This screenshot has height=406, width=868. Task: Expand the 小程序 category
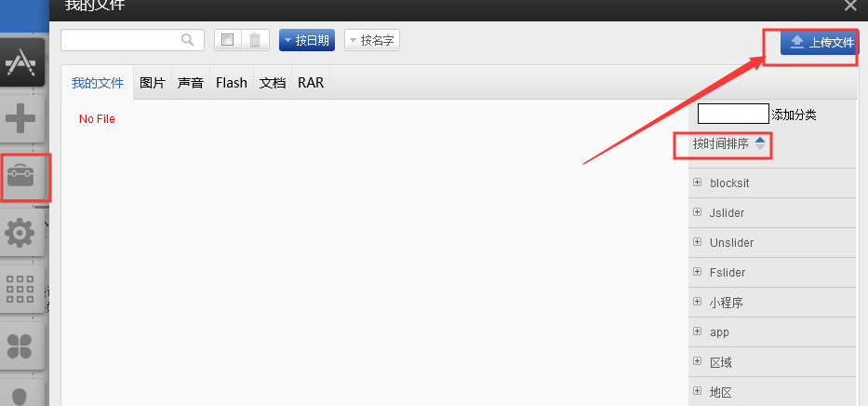click(698, 302)
